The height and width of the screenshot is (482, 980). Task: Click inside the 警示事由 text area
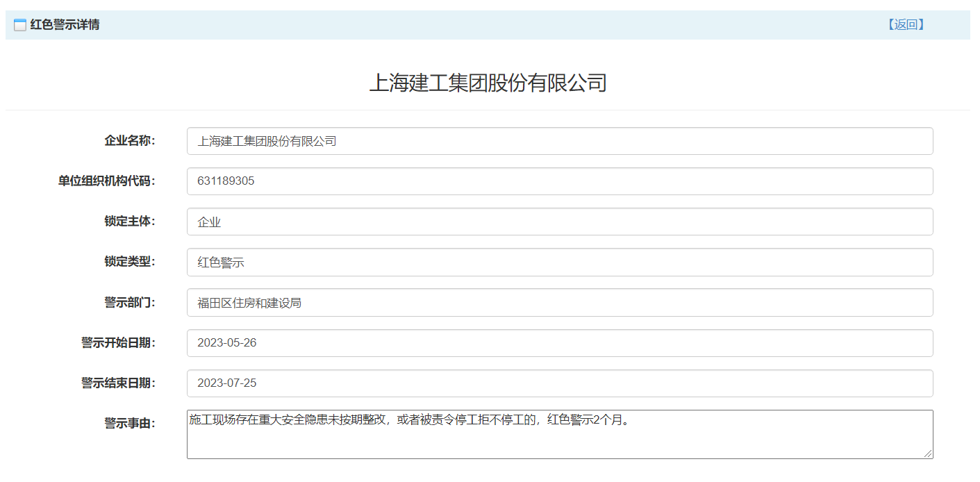coord(560,434)
